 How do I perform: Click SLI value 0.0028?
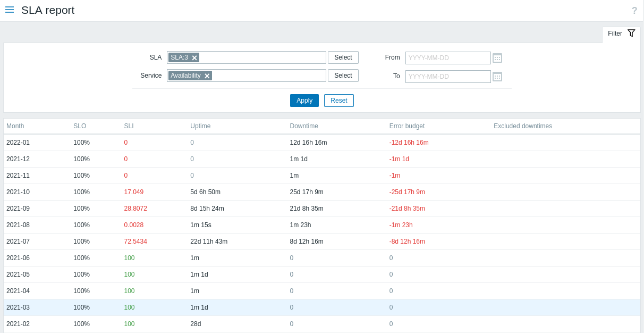(x=134, y=225)
